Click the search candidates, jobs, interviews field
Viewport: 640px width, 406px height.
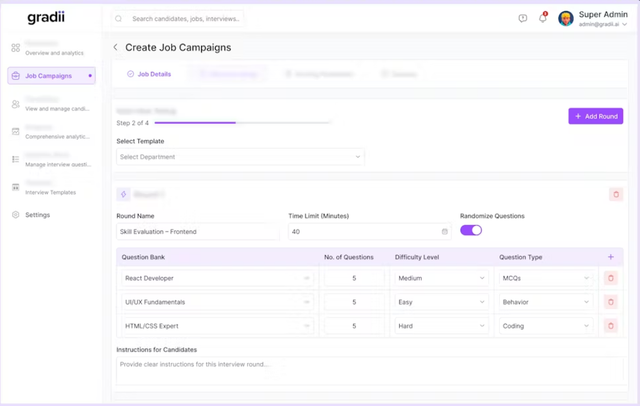pyautogui.click(x=180, y=18)
